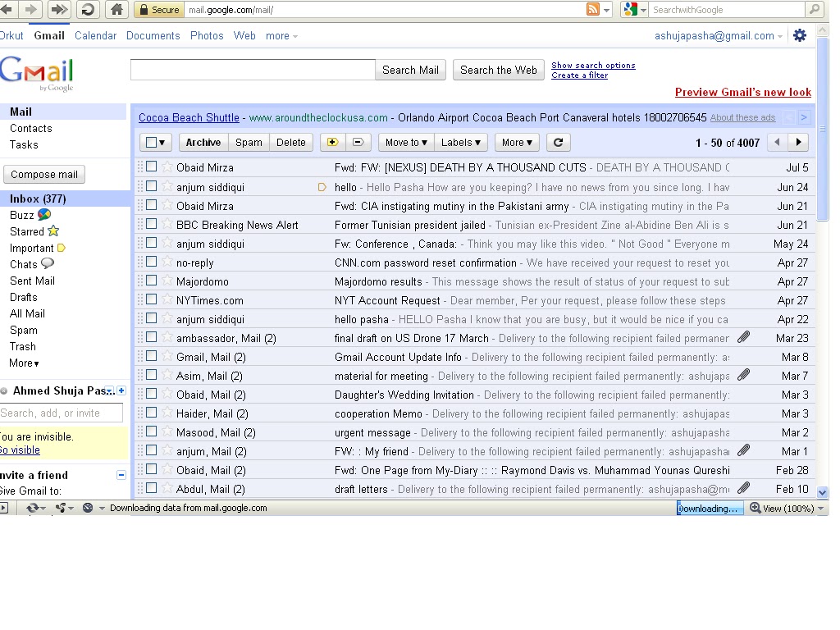
Task: Expand the More labels list in sidebar
Action: (24, 363)
